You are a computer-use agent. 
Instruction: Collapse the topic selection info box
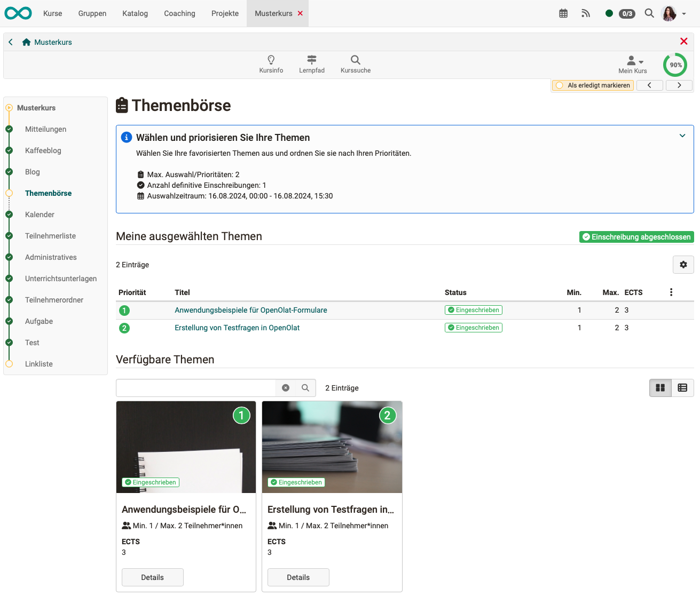tap(682, 136)
